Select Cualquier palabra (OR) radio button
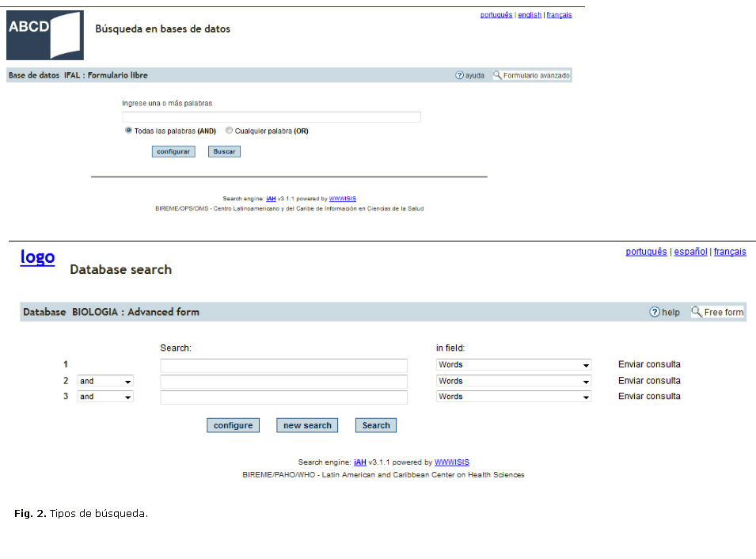Viewport: 756px width, 559px height. tap(229, 131)
